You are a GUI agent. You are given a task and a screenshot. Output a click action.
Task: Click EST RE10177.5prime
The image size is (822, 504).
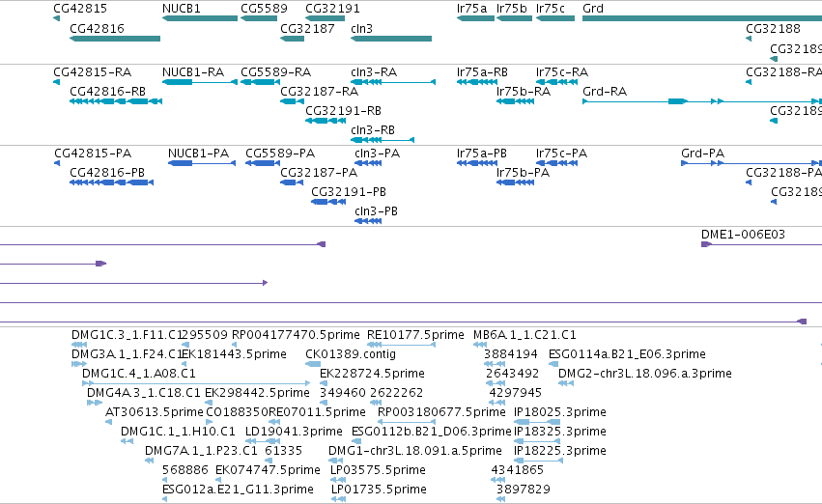415,335
